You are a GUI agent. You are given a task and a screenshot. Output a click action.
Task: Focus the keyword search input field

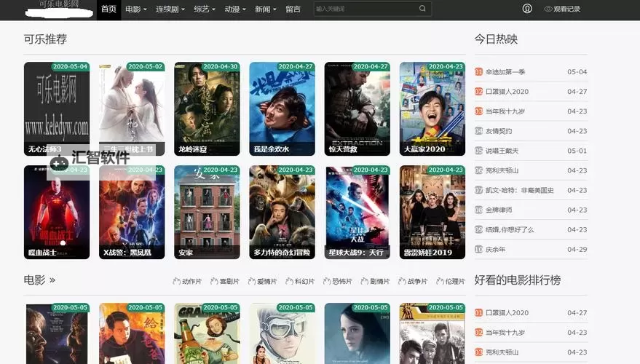tap(366, 9)
